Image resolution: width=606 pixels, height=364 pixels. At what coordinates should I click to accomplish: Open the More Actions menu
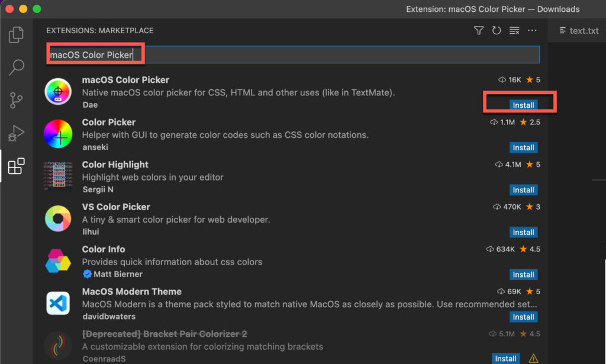(x=532, y=30)
